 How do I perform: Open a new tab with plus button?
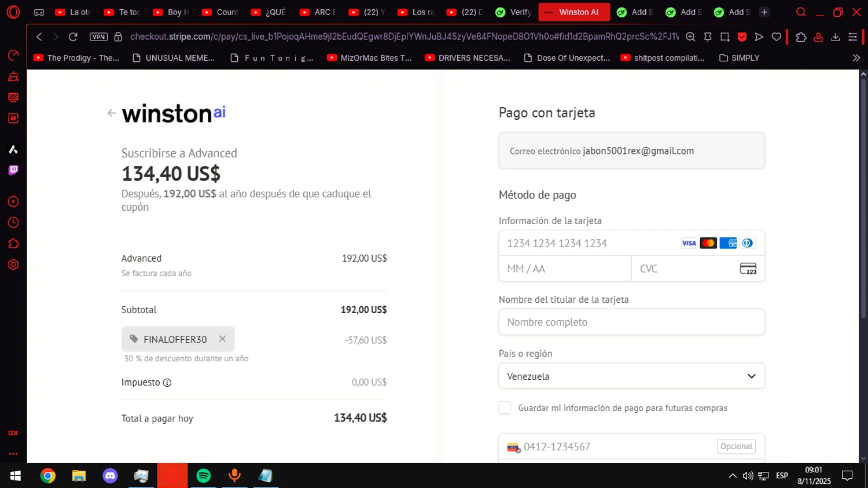pos(764,12)
